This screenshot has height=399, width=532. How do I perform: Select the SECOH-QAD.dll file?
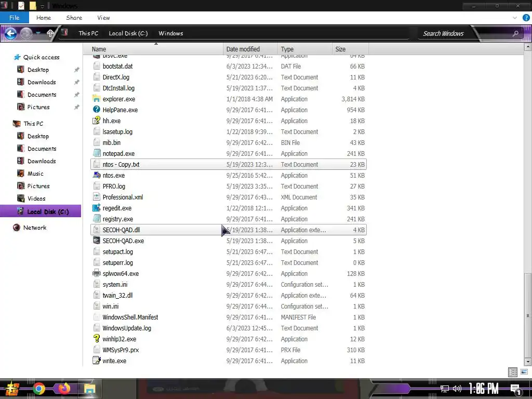pyautogui.click(x=229, y=230)
